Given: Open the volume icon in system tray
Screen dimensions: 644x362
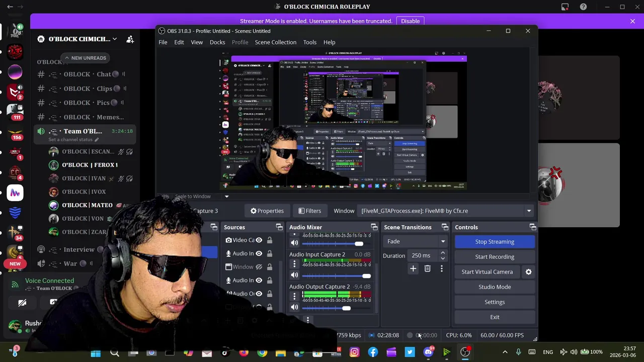Looking at the screenshot, I should click(574, 352).
